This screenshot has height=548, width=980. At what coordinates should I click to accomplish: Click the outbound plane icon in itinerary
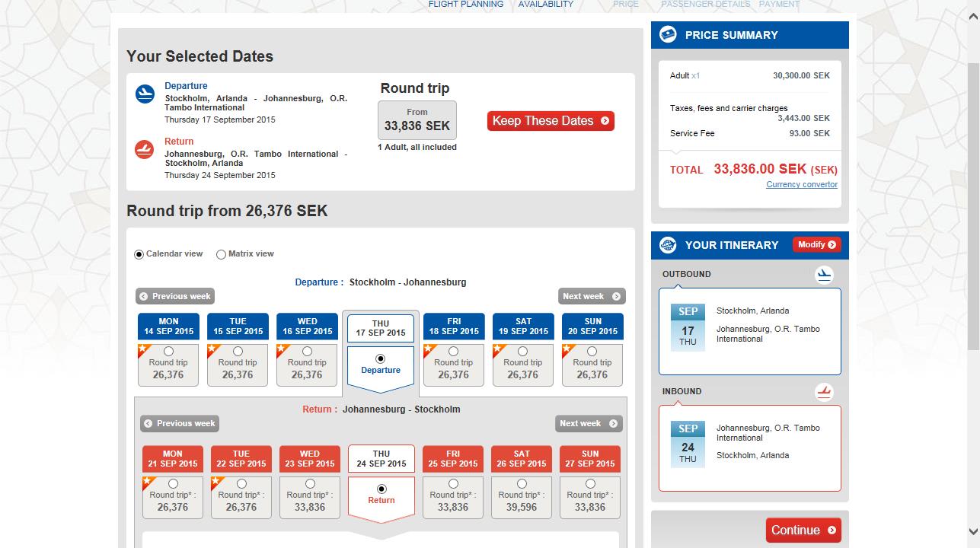(x=824, y=275)
